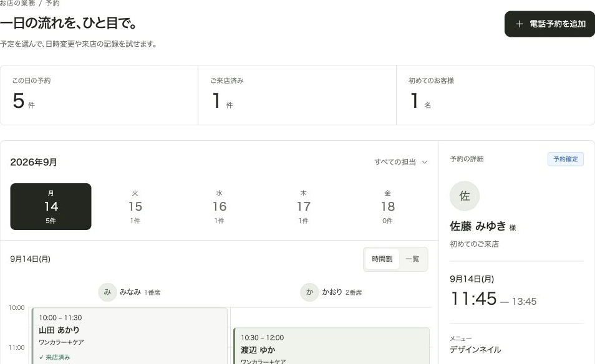Click the この日の予約 5件 summary card
The height and width of the screenshot is (364, 595).
(x=99, y=95)
